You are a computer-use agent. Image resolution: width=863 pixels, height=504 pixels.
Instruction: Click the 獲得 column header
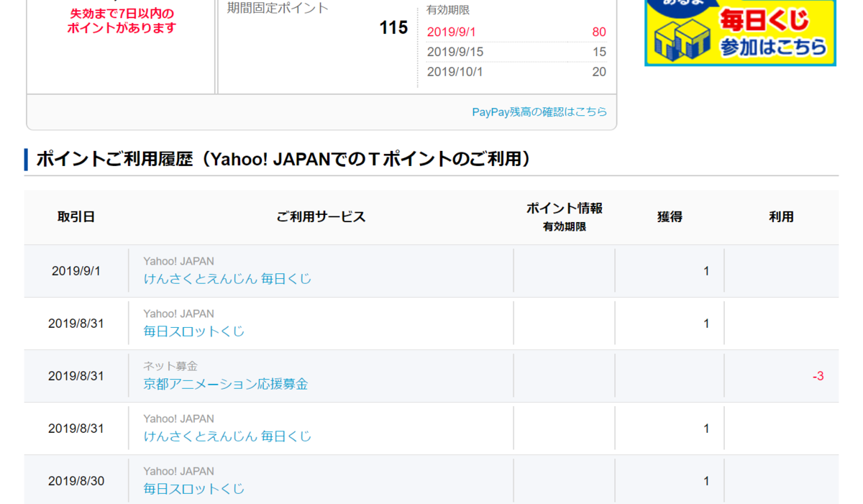point(670,217)
